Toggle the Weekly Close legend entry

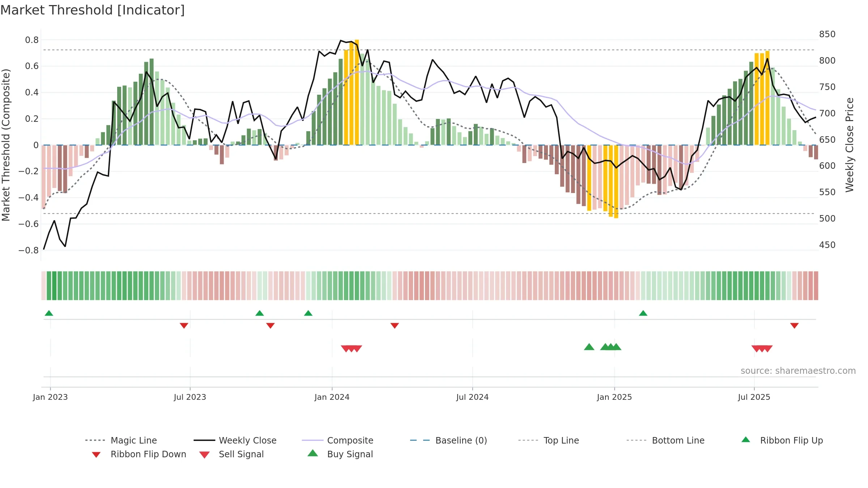pyautogui.click(x=235, y=440)
